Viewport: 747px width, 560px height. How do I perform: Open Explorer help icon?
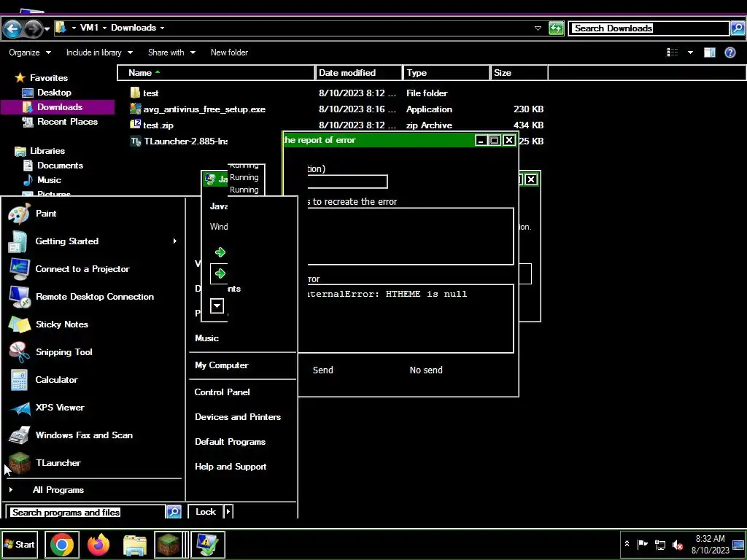[729, 52]
